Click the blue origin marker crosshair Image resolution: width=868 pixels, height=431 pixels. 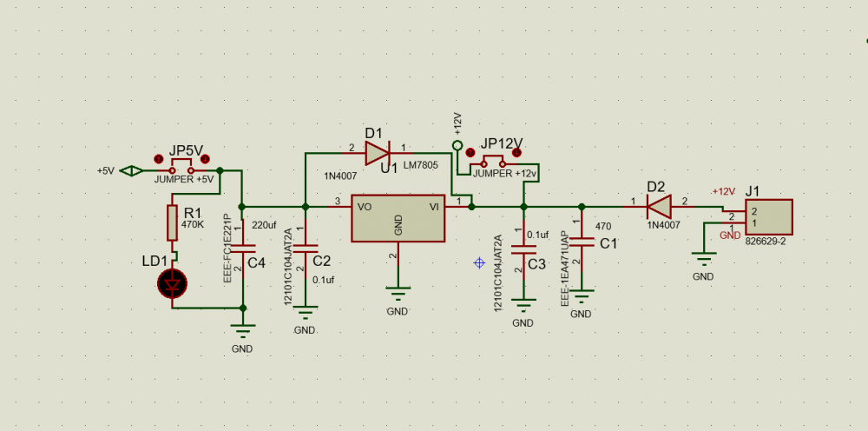click(x=479, y=263)
